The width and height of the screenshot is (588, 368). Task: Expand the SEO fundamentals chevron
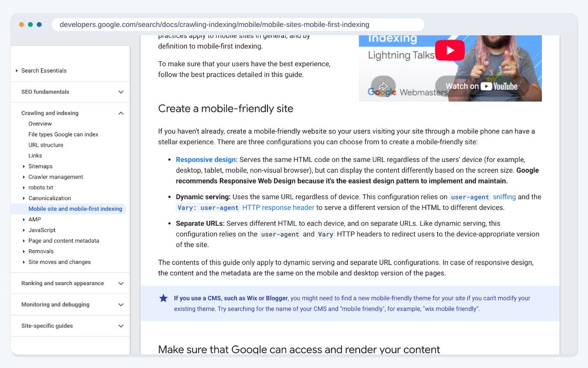[121, 92]
